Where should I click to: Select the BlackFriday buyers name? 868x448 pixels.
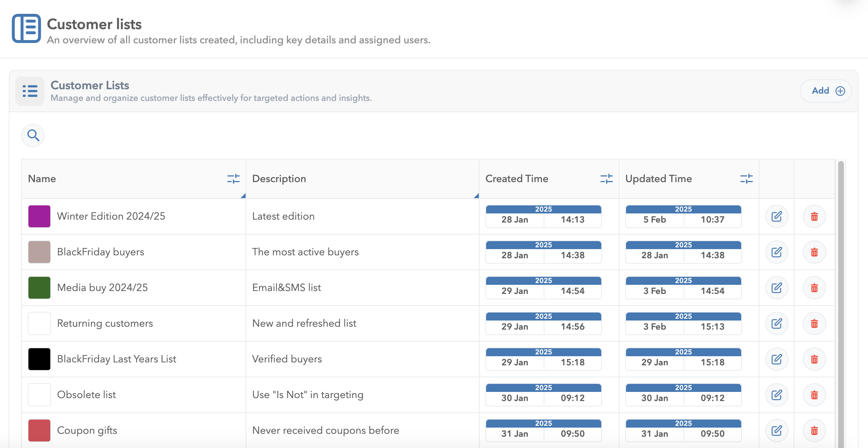click(x=101, y=252)
